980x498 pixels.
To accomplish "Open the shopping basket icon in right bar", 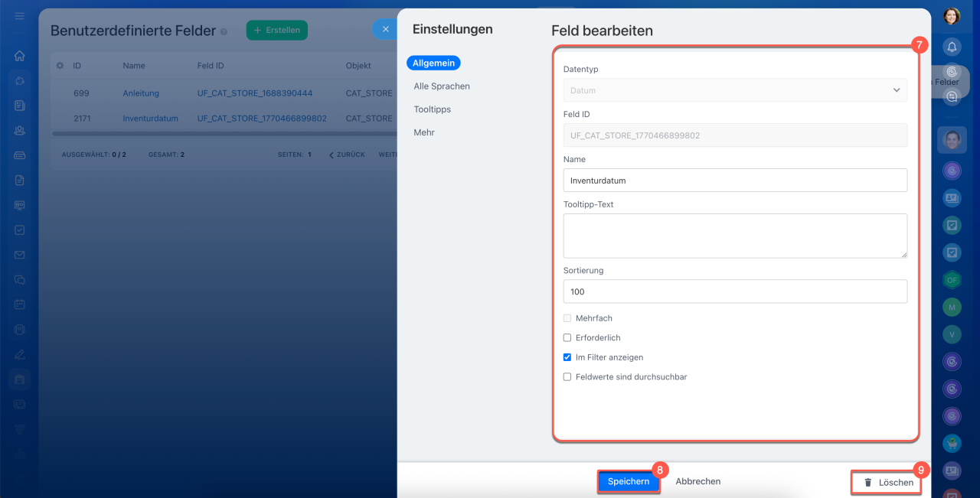I will click(952, 443).
